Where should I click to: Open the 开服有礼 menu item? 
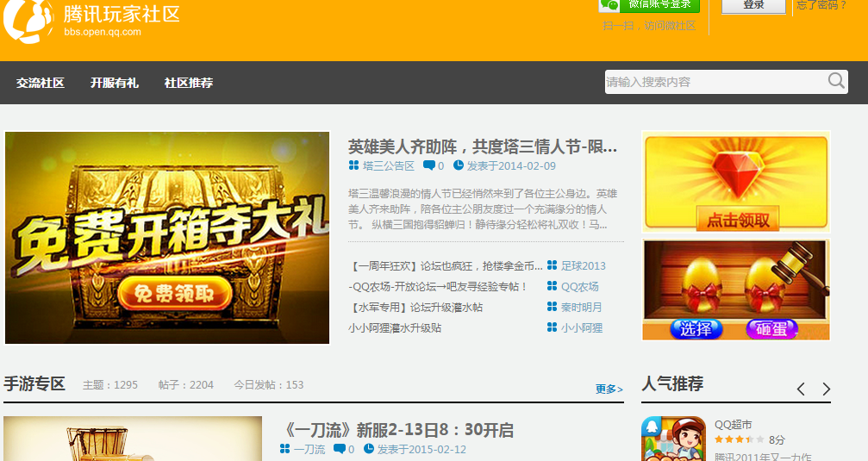pyautogui.click(x=114, y=83)
